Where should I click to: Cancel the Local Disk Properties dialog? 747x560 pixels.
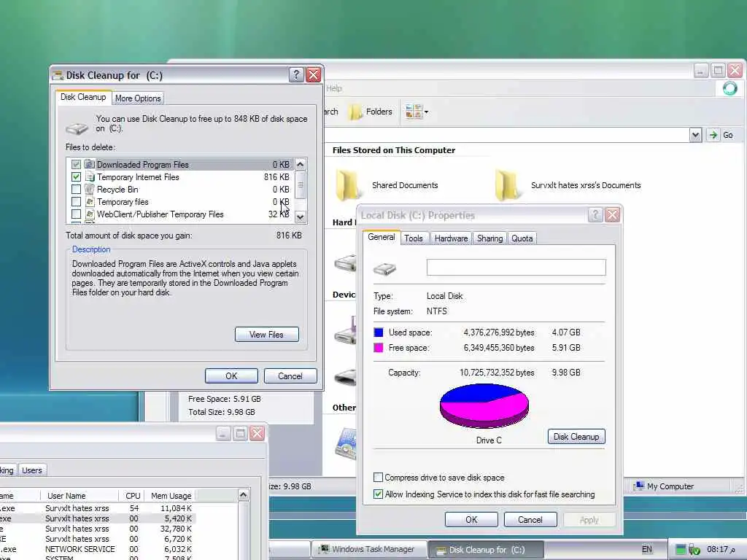tap(530, 519)
